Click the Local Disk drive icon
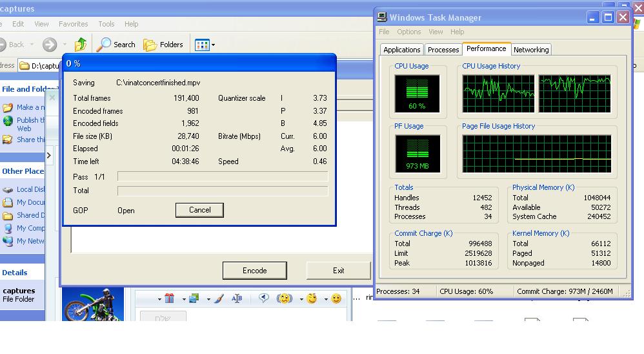 click(x=8, y=189)
